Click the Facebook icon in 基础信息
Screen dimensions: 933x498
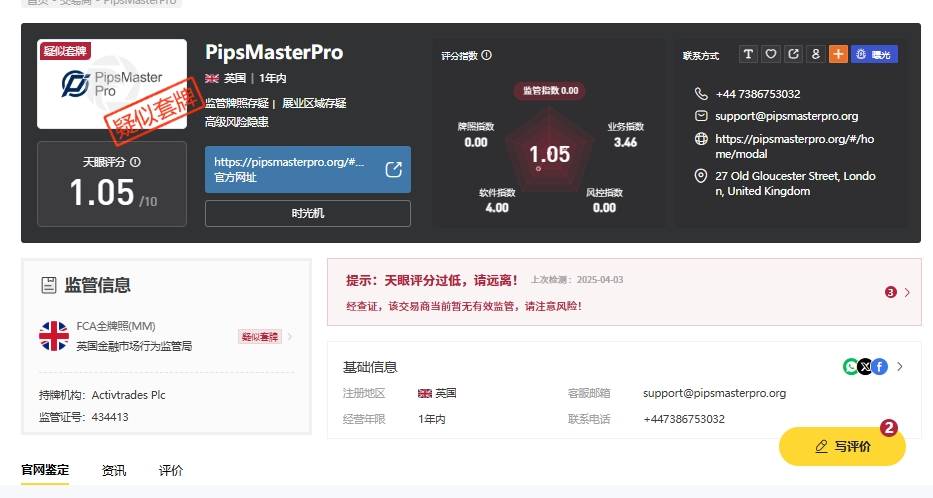(x=879, y=367)
